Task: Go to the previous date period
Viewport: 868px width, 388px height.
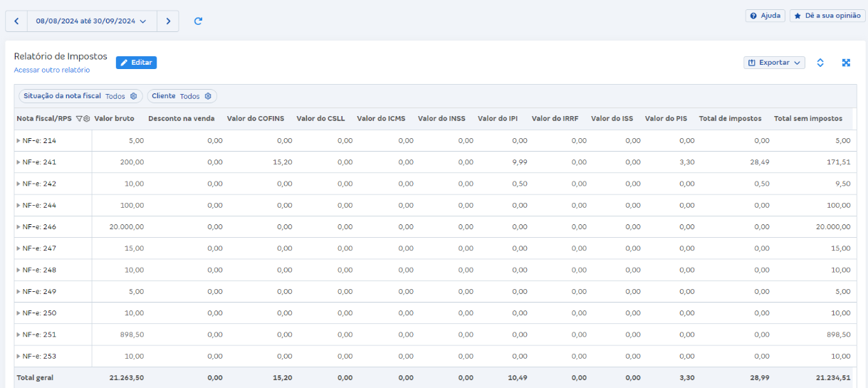Action: (x=16, y=21)
